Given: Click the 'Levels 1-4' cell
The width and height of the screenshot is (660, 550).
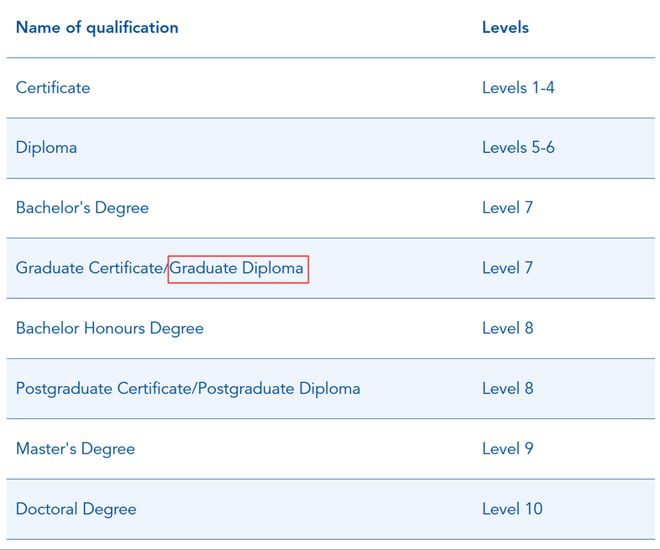Looking at the screenshot, I should (518, 88).
